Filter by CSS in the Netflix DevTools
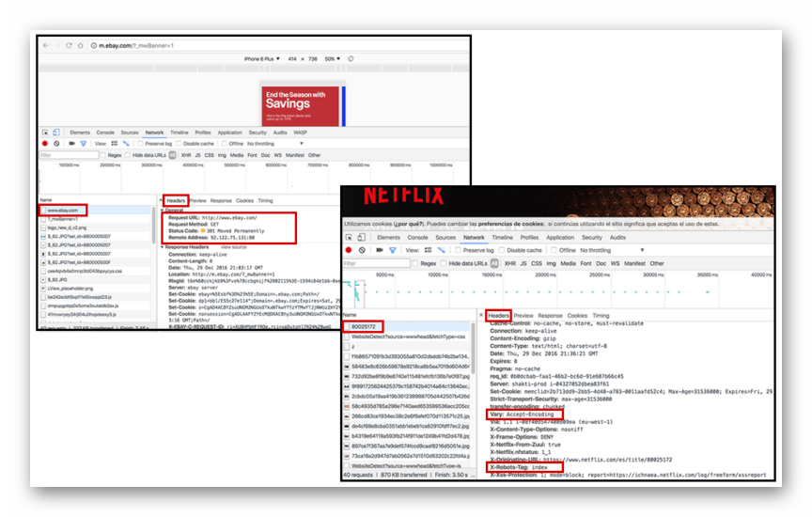 [537, 263]
